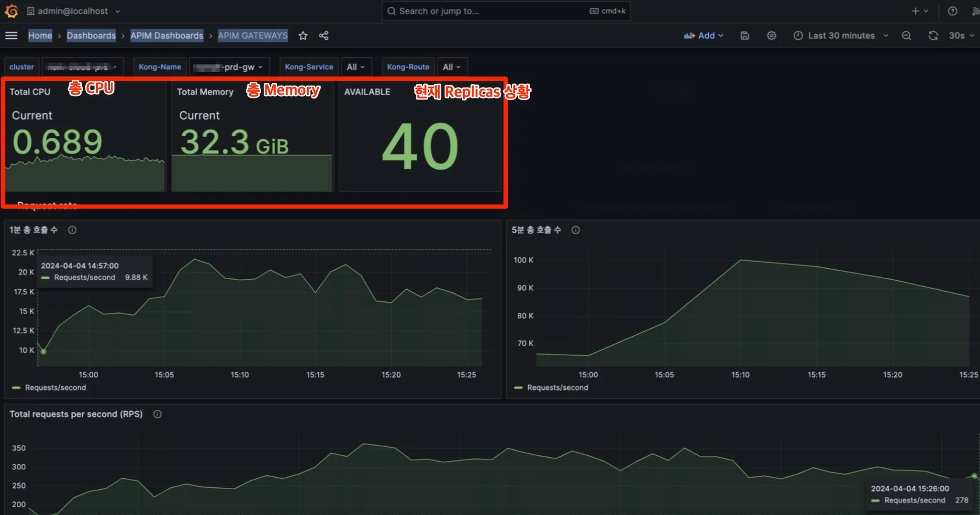Click info icon beside Total requests per second

(157, 414)
